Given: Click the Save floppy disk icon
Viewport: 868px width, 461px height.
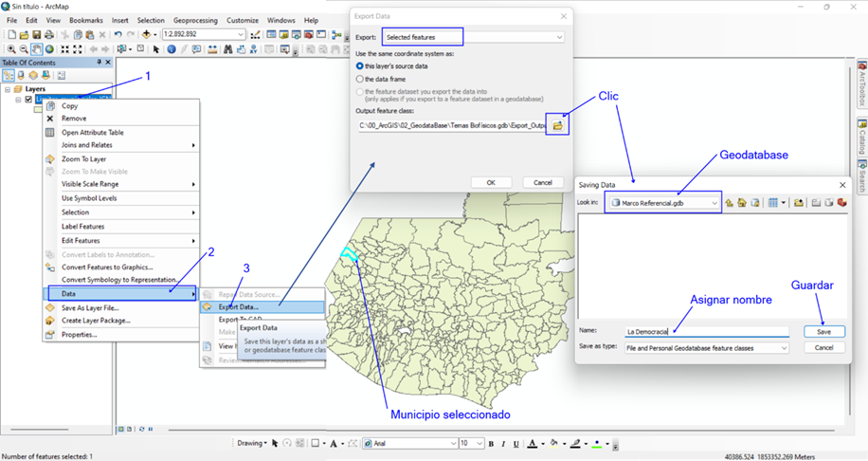Looking at the screenshot, I should [x=37, y=35].
